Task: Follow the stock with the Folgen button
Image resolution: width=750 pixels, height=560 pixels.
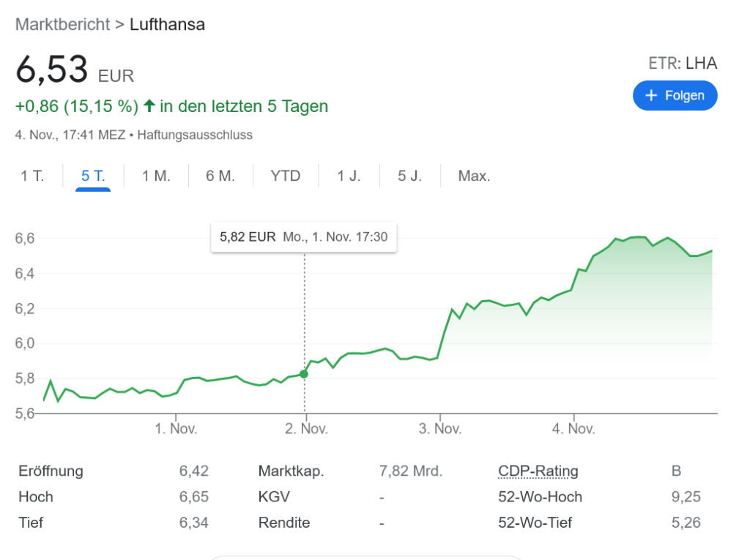Action: coord(675,96)
